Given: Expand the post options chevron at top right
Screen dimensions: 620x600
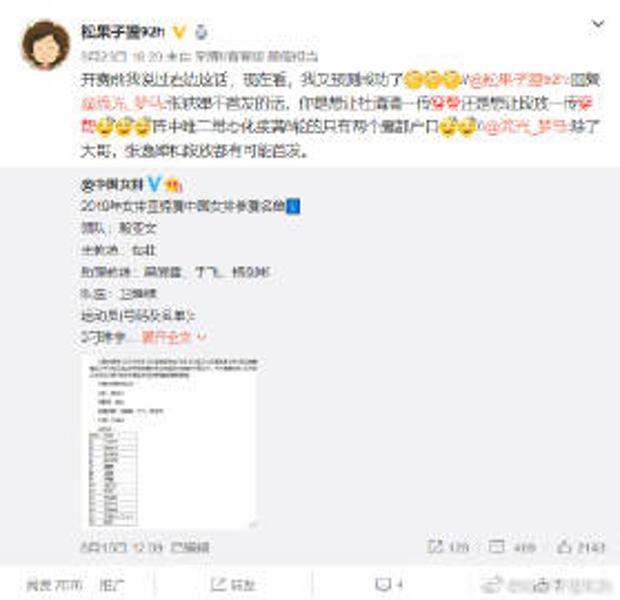Looking at the screenshot, I should point(598,24).
